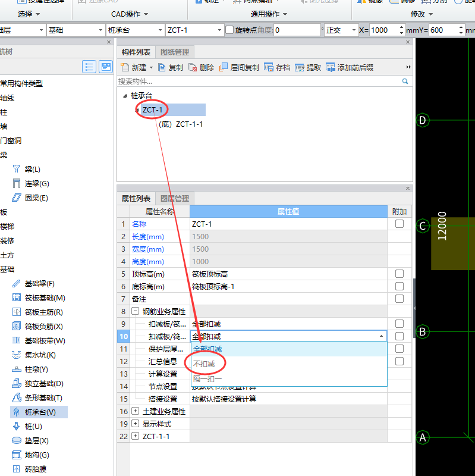Click the search magnifier icon
Screen dimensions: 475x476
(x=405, y=81)
